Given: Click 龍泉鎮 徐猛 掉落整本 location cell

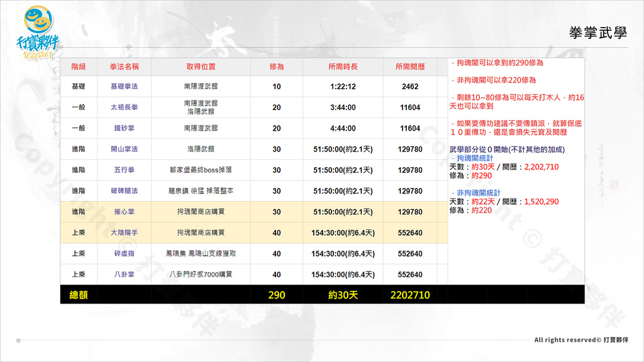Looking at the screenshot, I should (x=201, y=191).
